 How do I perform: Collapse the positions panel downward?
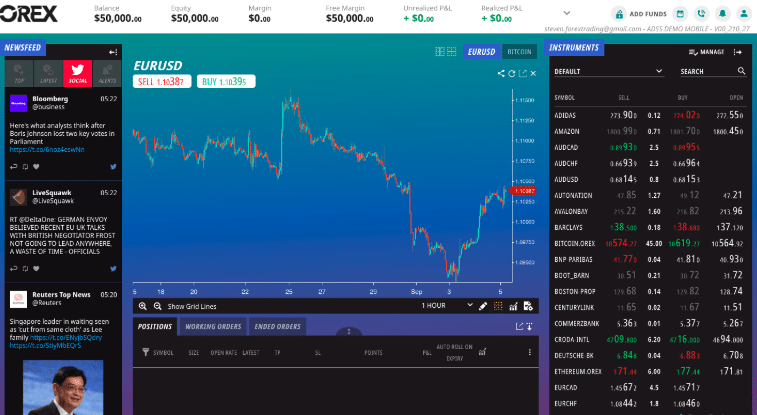(x=530, y=327)
